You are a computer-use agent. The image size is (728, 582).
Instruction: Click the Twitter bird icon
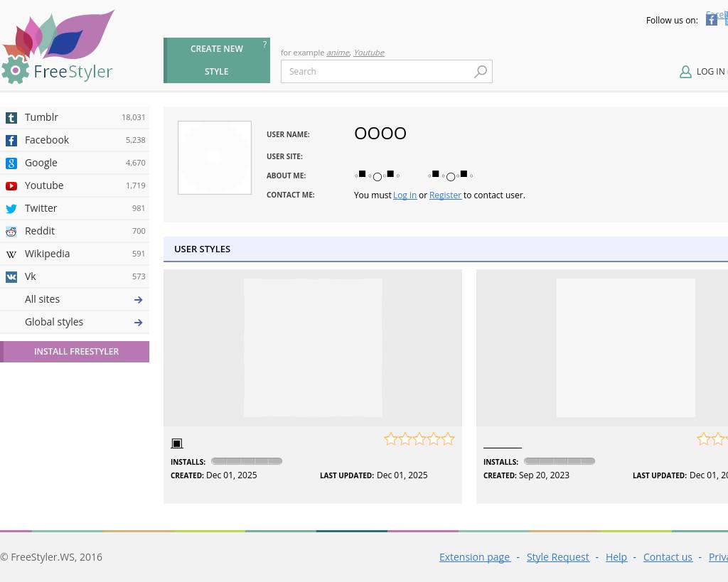pos(11,209)
